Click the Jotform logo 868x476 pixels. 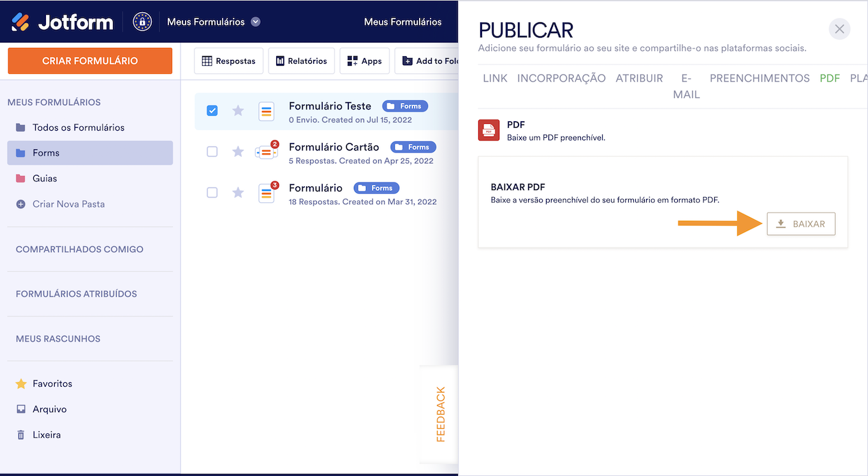coord(62,22)
